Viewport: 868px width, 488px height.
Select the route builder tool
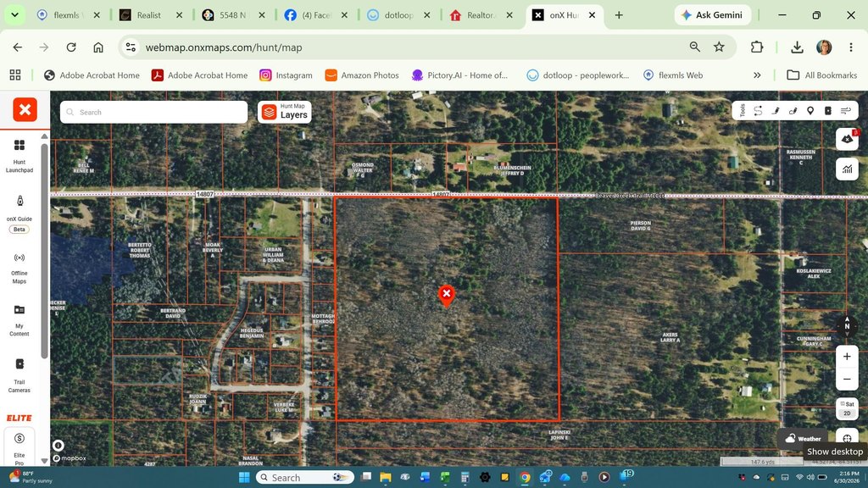(x=758, y=111)
